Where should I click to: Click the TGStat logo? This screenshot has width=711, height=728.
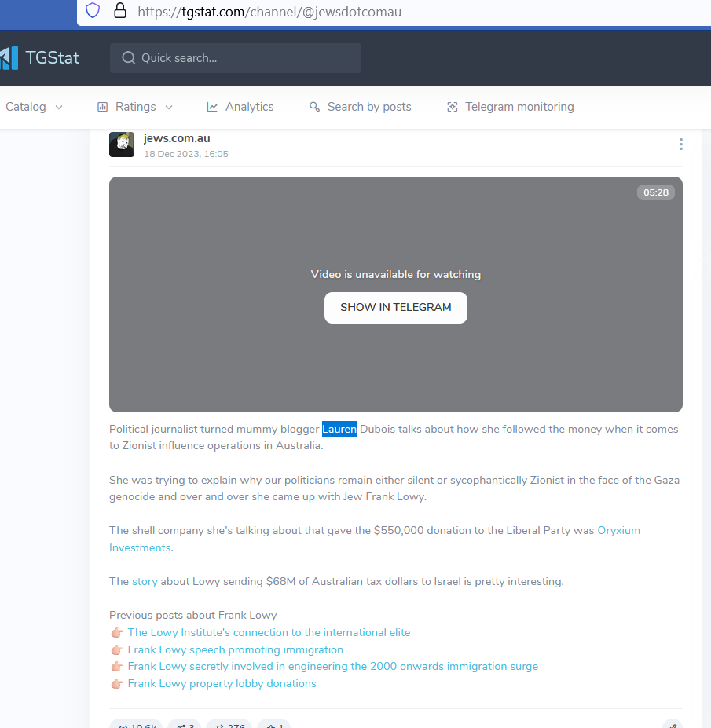pyautogui.click(x=40, y=58)
